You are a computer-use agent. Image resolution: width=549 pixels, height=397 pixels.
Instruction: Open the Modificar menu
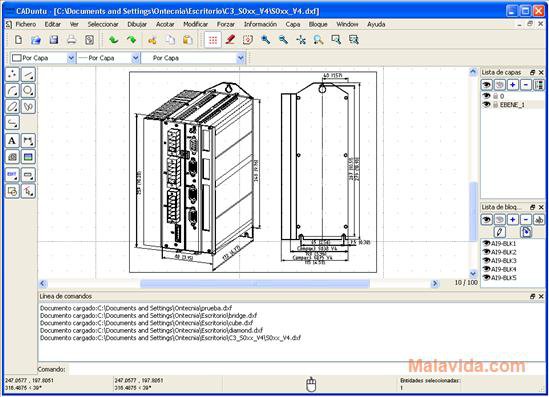195,24
